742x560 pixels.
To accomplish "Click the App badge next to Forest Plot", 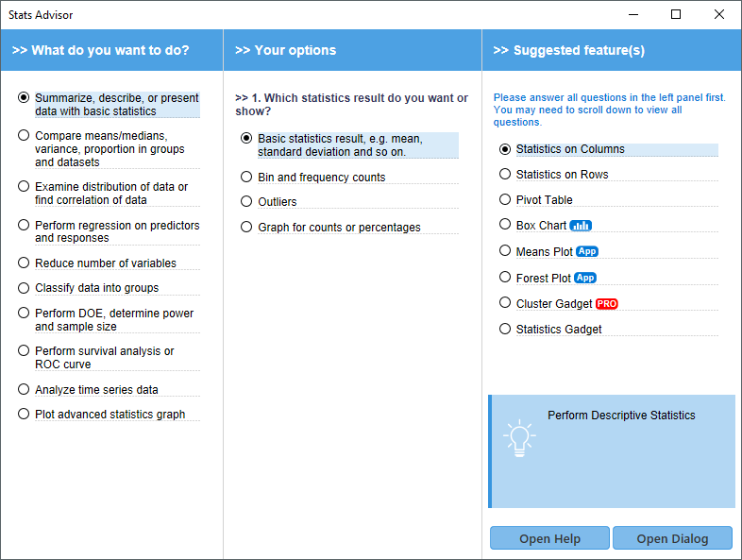I will (585, 278).
